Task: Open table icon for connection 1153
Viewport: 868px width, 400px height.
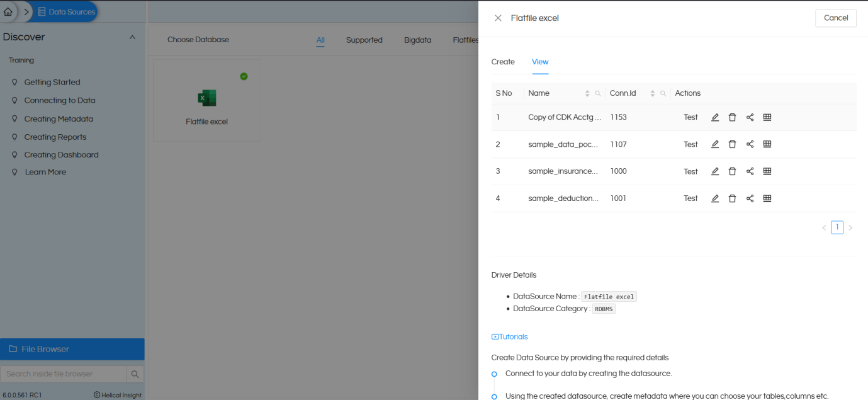Action: click(767, 117)
